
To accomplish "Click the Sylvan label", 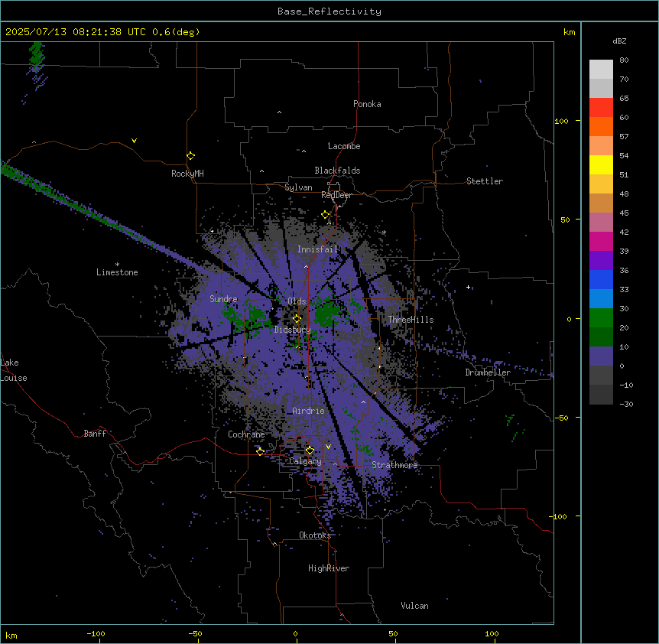I will (298, 187).
